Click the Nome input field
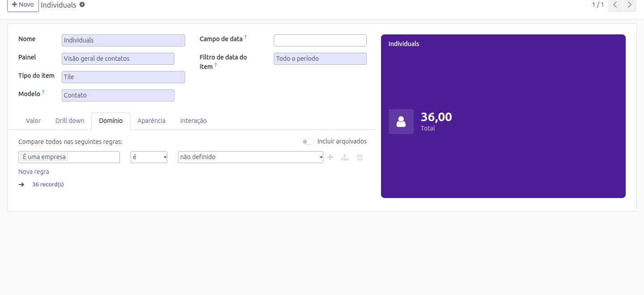 click(x=123, y=40)
